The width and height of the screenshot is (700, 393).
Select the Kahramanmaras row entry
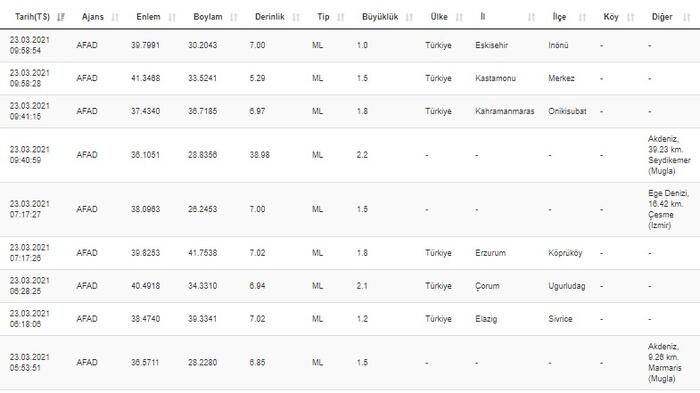click(350, 111)
